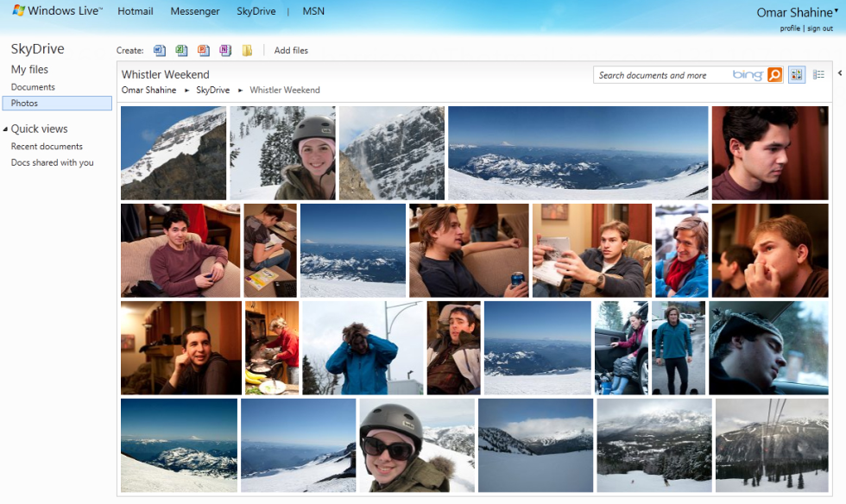
Task: Create a new Excel workbook
Action: 181,50
